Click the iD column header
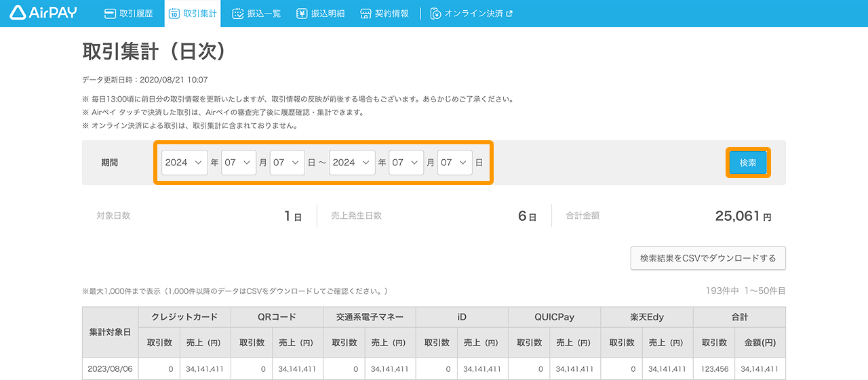Viewport: 868px width, 380px height. point(462,317)
